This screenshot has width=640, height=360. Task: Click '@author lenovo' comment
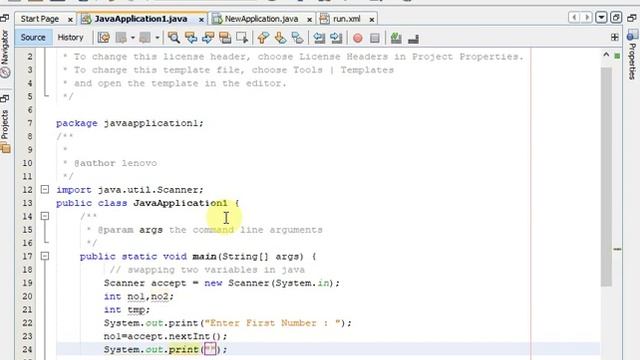point(115,163)
